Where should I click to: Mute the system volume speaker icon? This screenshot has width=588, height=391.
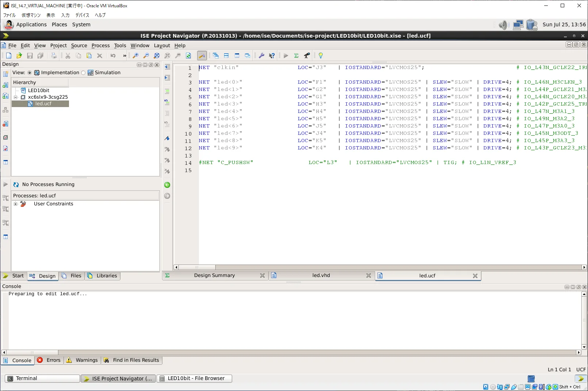(504, 25)
